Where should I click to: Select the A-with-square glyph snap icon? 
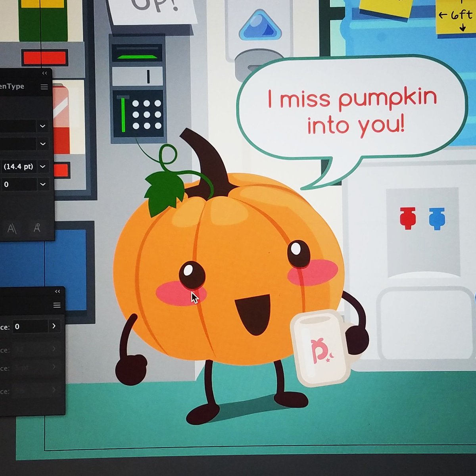click(x=37, y=228)
